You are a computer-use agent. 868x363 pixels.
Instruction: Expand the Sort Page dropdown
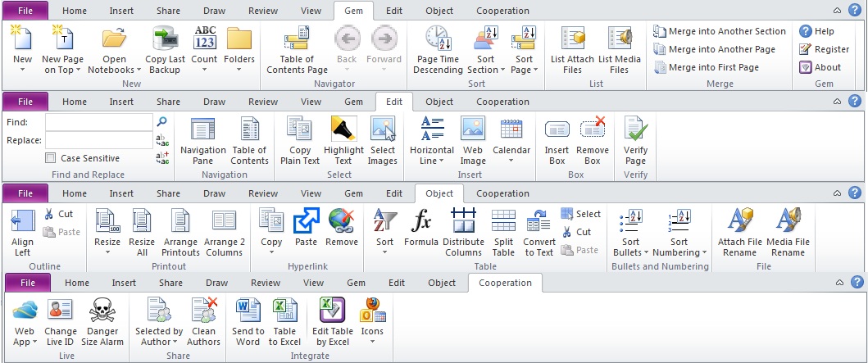535,70
